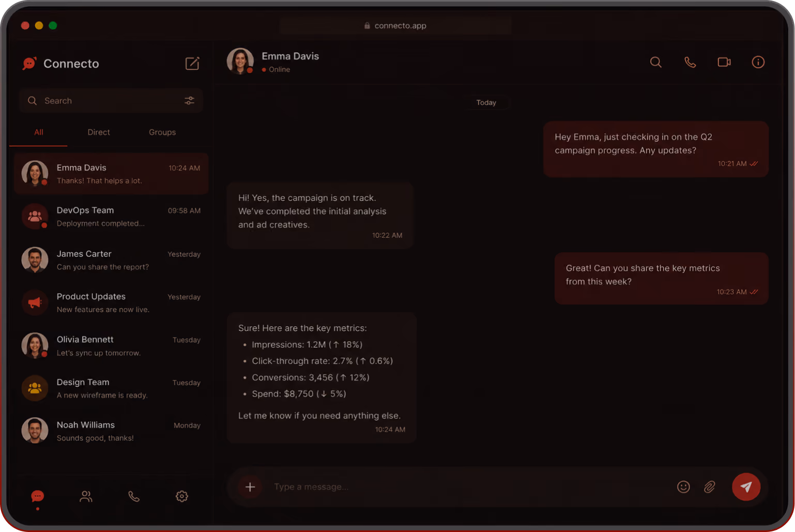Start voice call with Emma Davis
Viewport: 795px width, 532px height.
pyautogui.click(x=690, y=62)
